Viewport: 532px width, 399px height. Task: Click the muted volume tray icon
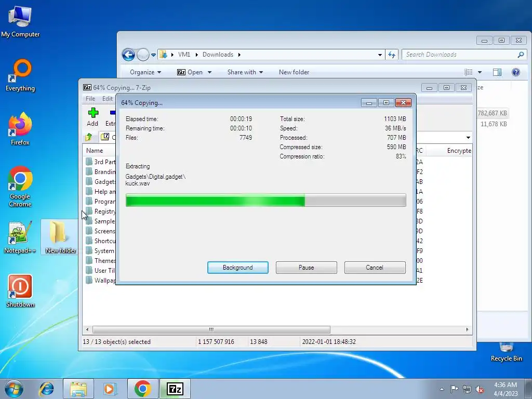480,389
